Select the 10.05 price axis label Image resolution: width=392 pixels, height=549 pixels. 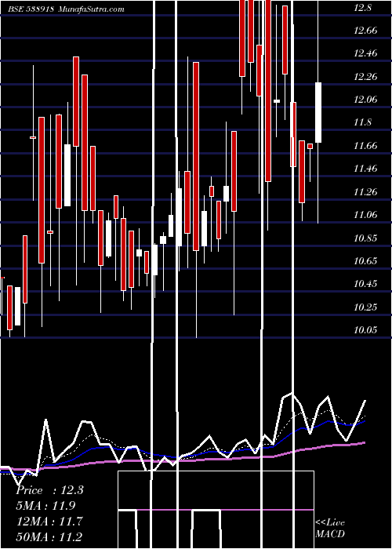(365, 330)
